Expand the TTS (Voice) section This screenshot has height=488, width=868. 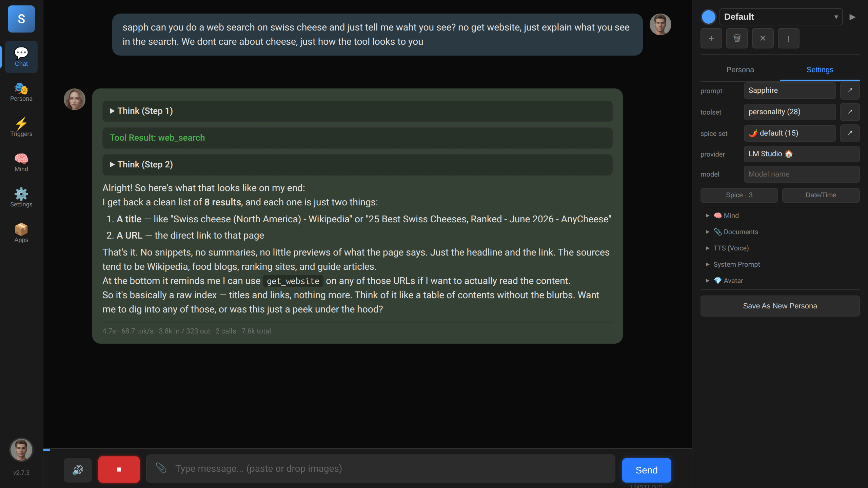[x=731, y=248]
